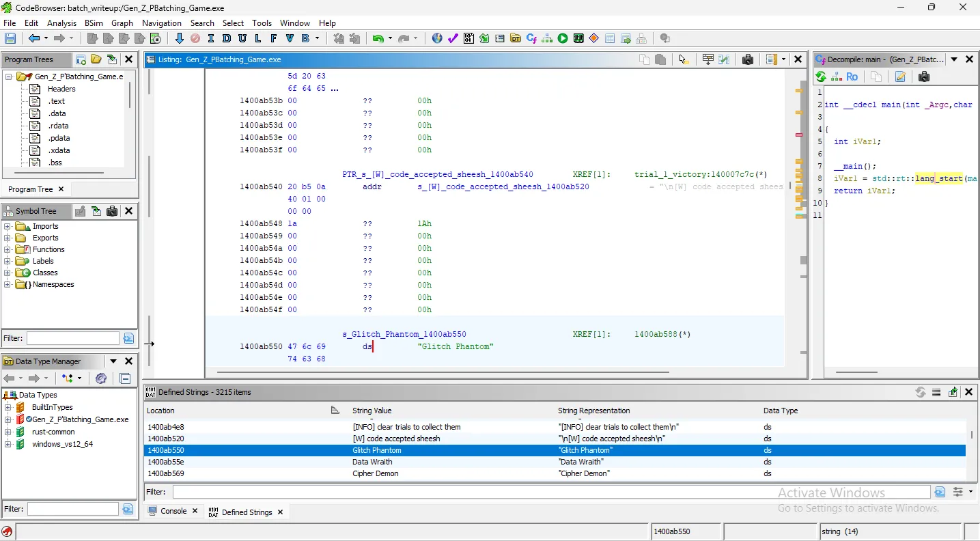The image size is (980, 541).
Task: Define selected bytes as Undefined with the U icon
Action: click(242, 38)
